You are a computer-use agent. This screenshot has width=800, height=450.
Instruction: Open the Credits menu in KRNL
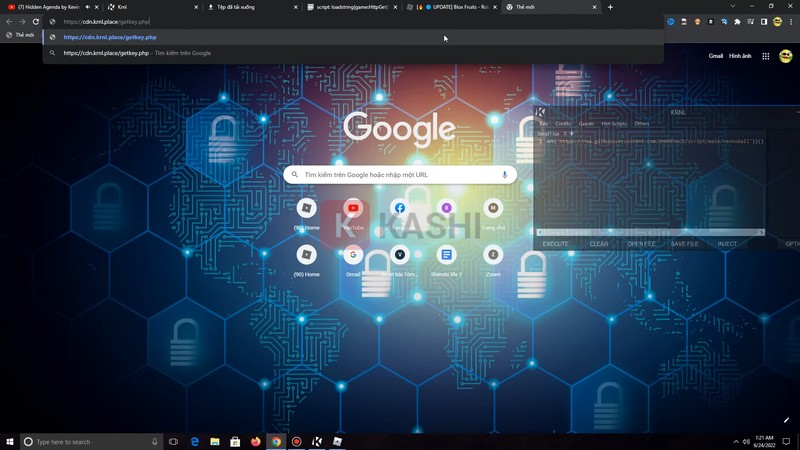point(563,123)
